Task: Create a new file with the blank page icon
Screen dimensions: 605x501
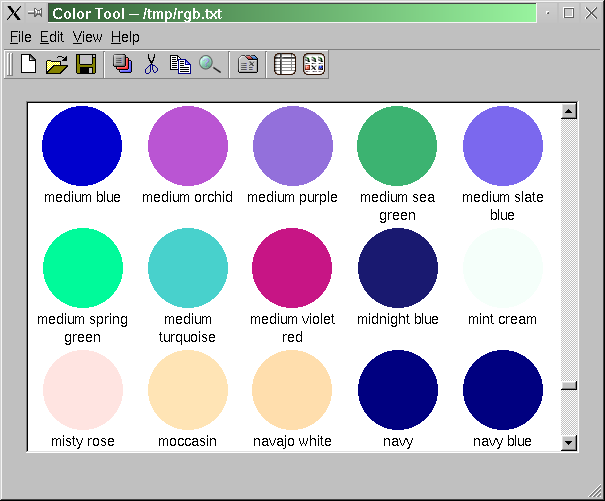Action: tap(28, 64)
